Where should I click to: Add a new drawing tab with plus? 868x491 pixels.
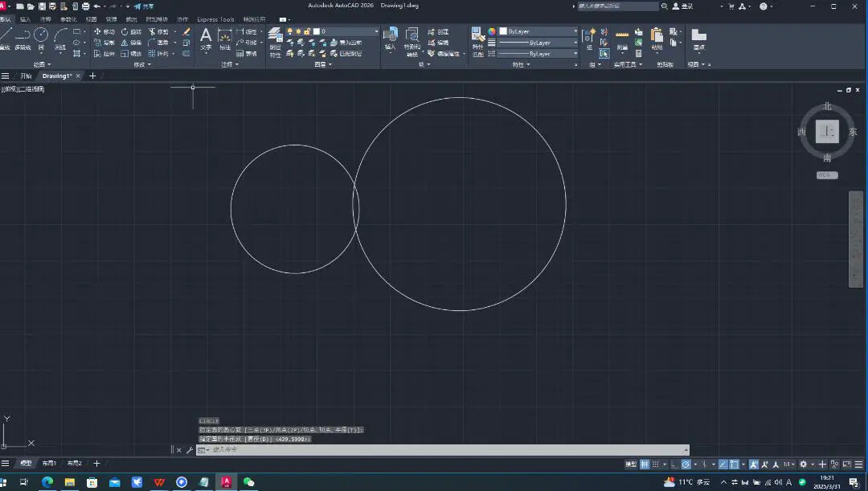[x=92, y=76]
